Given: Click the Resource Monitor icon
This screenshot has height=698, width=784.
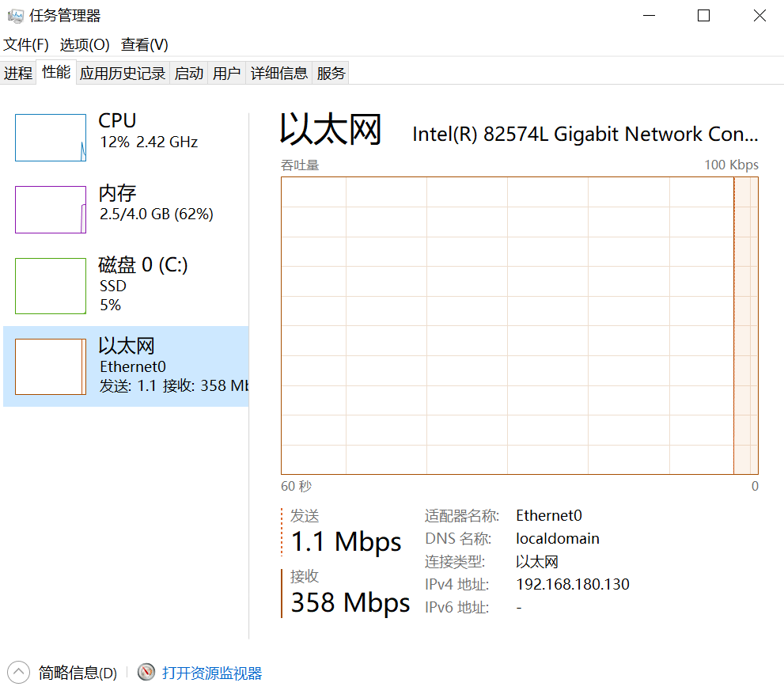Looking at the screenshot, I should (146, 673).
